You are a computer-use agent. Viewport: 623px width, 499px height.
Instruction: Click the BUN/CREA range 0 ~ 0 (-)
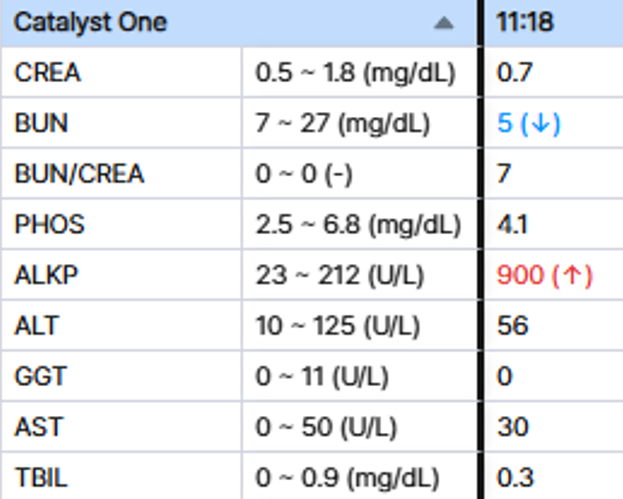coord(304,174)
